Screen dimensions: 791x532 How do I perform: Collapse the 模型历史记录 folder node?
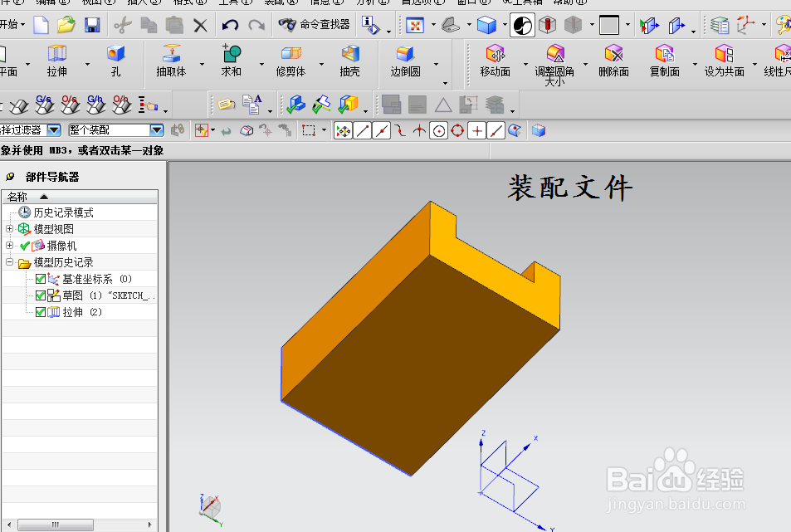(9, 262)
